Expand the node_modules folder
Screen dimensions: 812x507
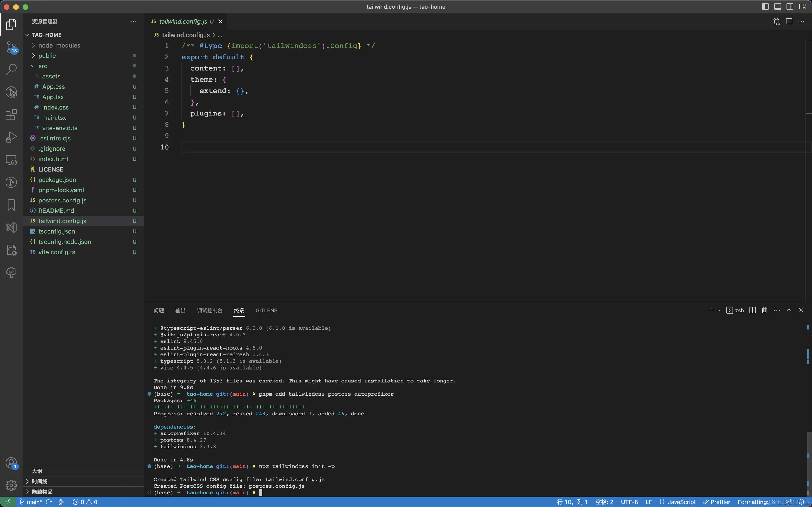[59, 45]
